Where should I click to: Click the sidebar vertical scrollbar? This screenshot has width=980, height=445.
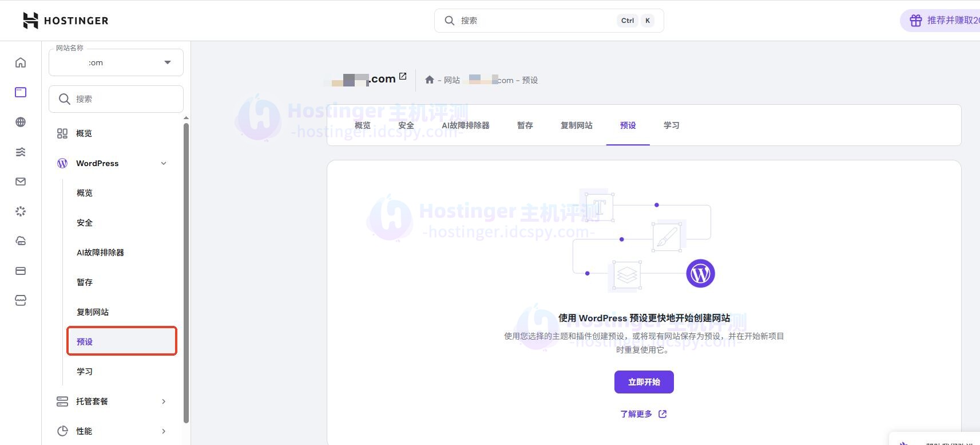pyautogui.click(x=186, y=273)
